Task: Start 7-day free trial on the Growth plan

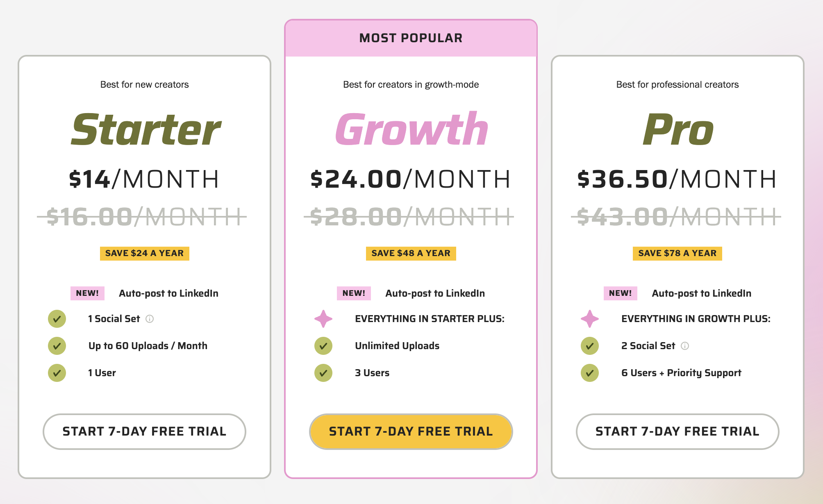Action: [x=411, y=431]
